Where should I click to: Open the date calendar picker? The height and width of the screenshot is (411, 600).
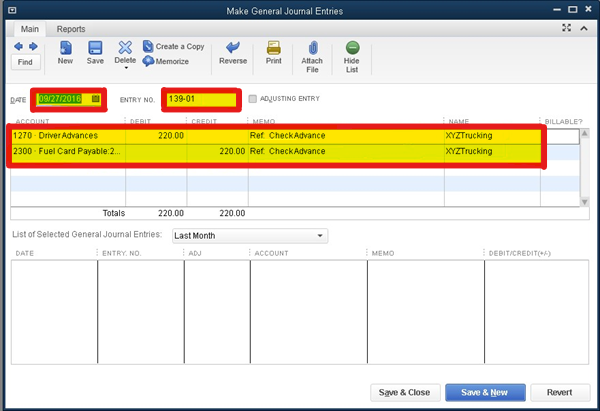pos(96,99)
